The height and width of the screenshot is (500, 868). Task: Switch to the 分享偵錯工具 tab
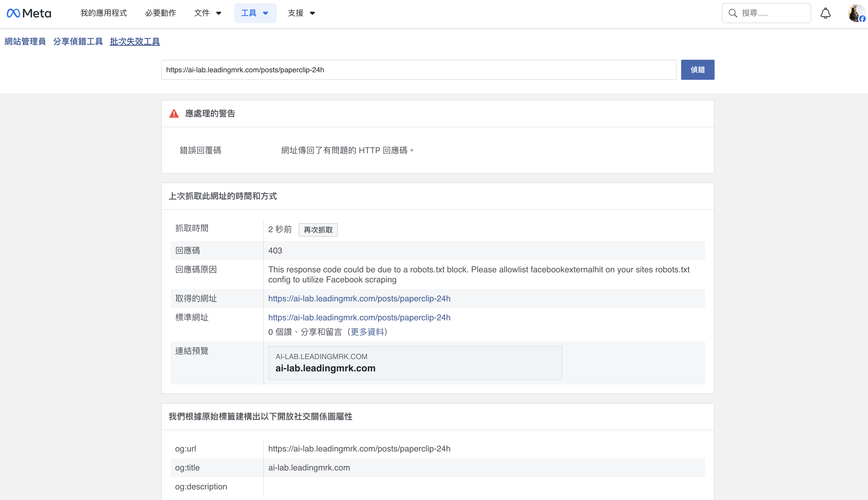[x=78, y=42]
